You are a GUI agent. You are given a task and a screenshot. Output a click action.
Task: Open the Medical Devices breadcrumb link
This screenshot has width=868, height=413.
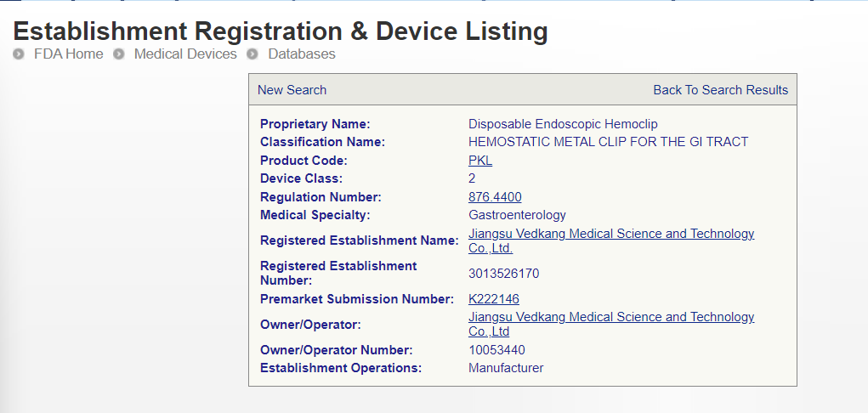tap(185, 54)
